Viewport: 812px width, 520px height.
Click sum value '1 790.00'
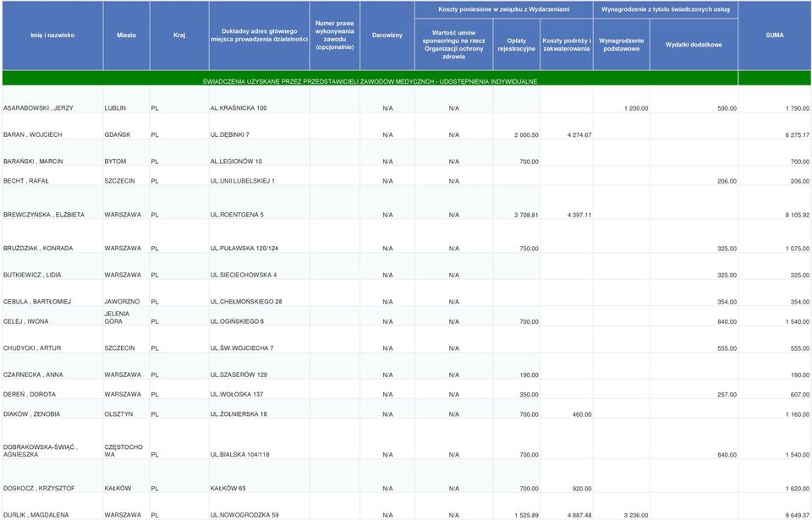[x=797, y=109]
